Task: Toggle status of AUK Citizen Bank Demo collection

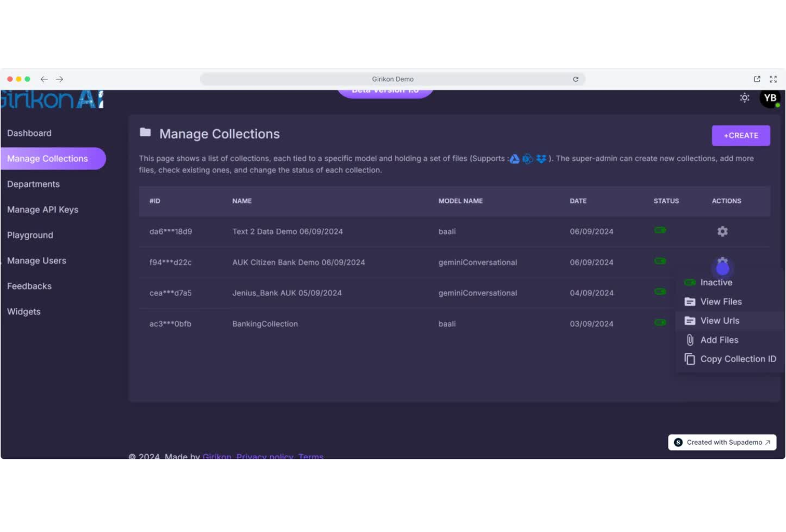Action: pyautogui.click(x=660, y=261)
